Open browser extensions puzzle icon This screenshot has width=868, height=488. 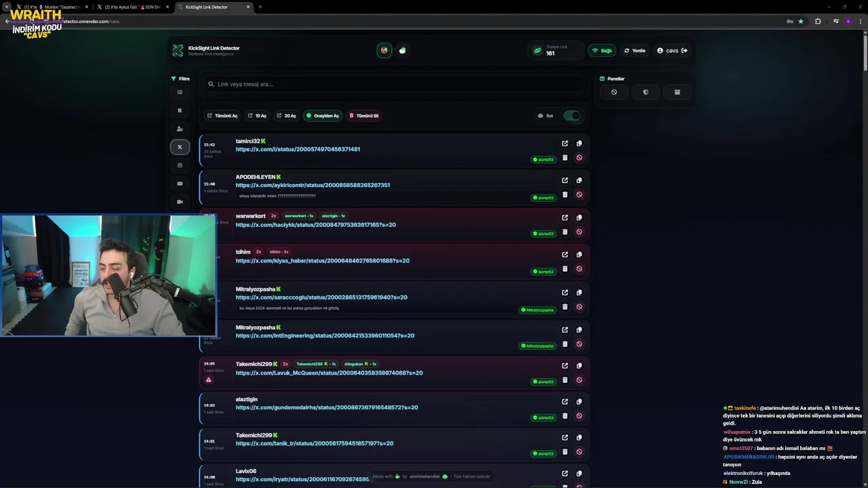(818, 21)
